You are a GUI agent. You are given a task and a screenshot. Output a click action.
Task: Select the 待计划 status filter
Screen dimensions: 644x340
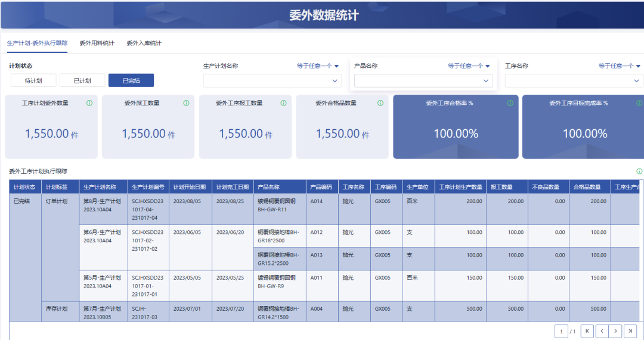33,80
